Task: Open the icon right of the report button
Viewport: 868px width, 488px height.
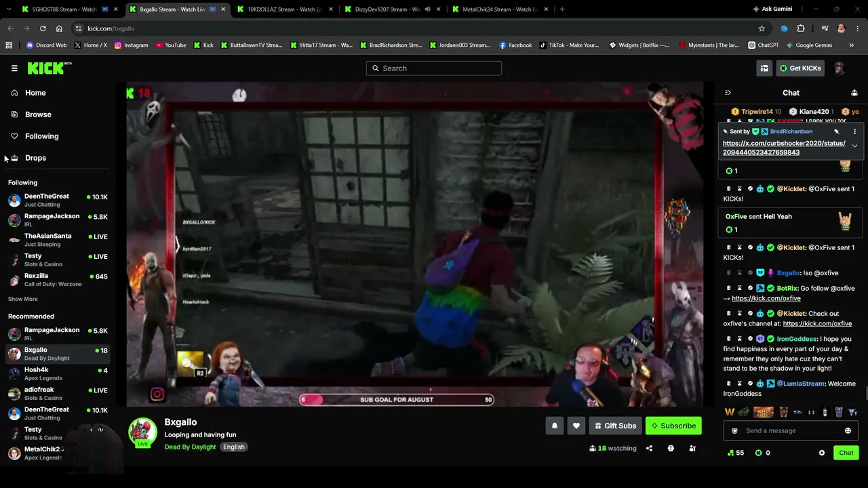Action: tap(692, 448)
